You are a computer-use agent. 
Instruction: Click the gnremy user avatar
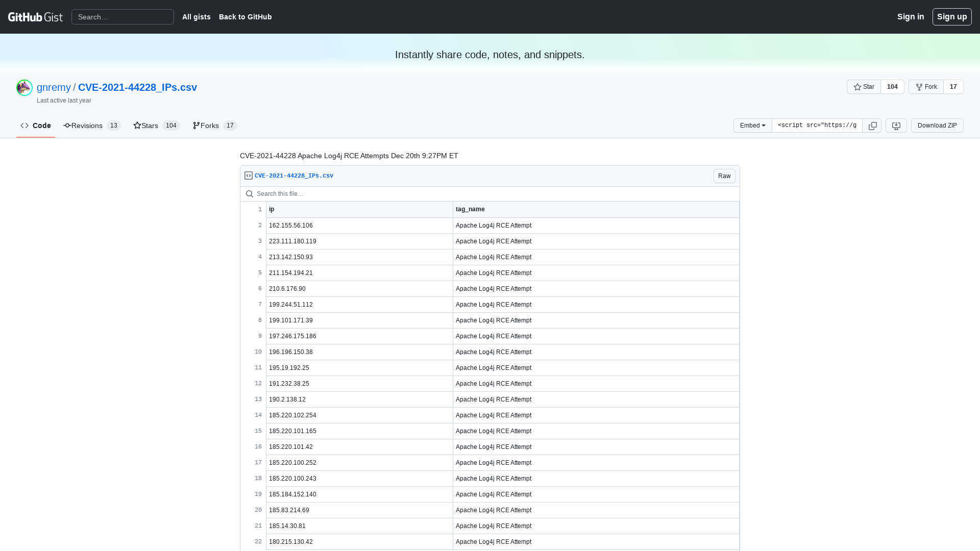click(x=24, y=88)
